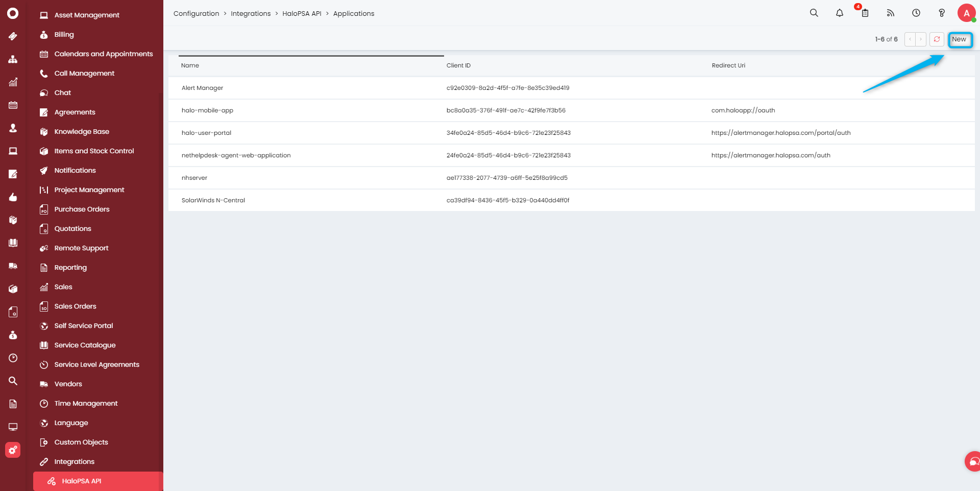980x491 pixels.
Task: Open Service Level Agreements menu item
Action: point(96,365)
